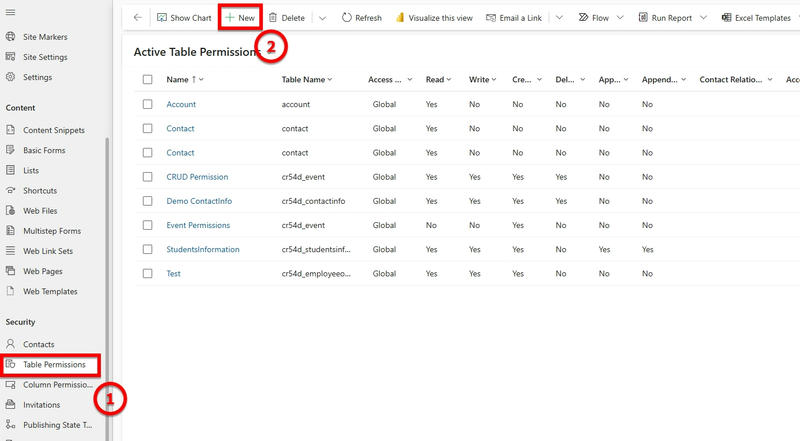Check the Event Permissions row checkbox
This screenshot has height=441, width=800.
(147, 225)
